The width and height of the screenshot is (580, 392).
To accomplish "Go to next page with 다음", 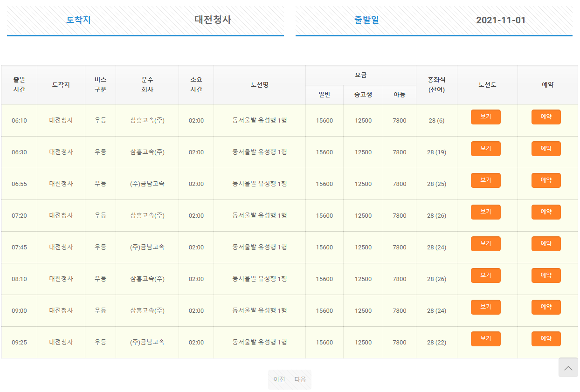I will 300,379.
